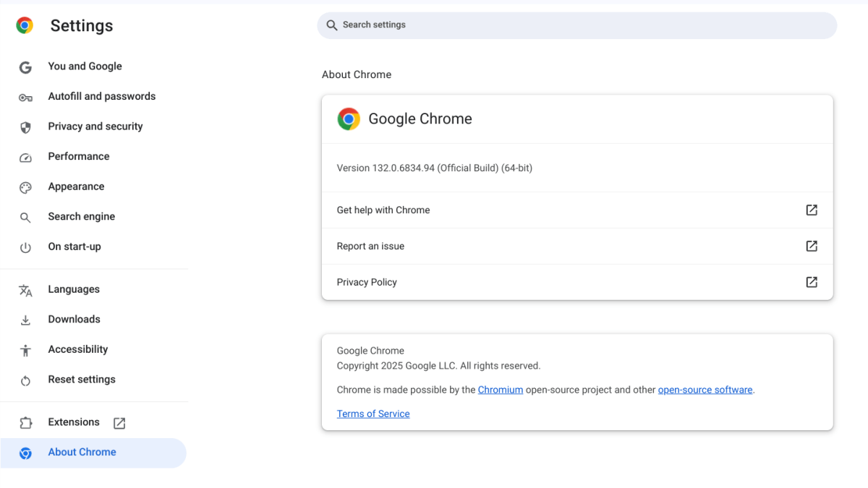
Task: Click the You and Google account icon
Action: click(25, 66)
